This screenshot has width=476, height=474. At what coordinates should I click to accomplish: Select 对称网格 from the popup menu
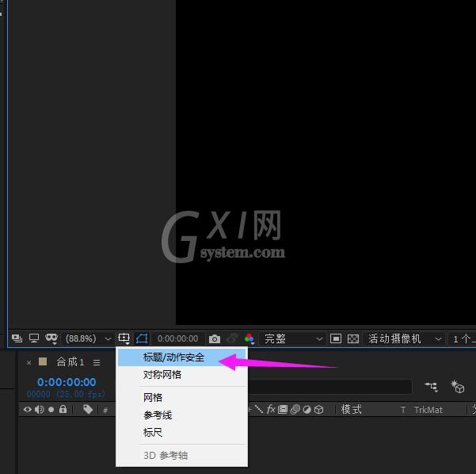tap(181, 375)
